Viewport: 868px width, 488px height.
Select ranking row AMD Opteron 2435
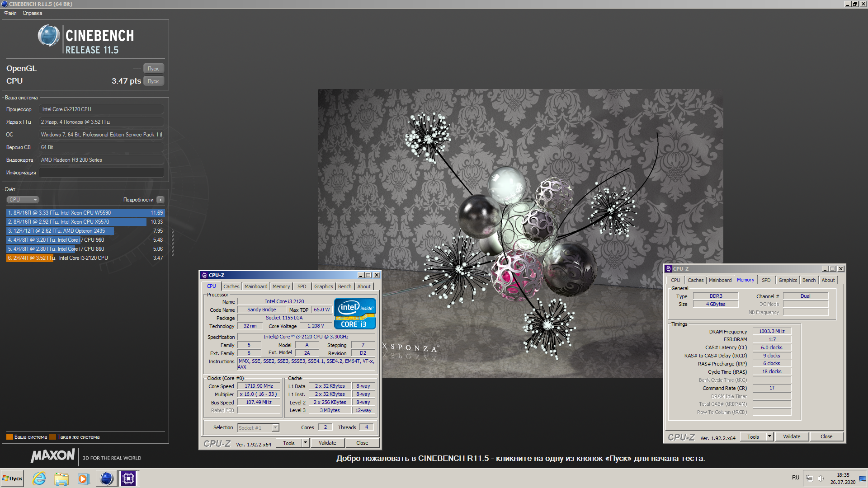pos(85,231)
